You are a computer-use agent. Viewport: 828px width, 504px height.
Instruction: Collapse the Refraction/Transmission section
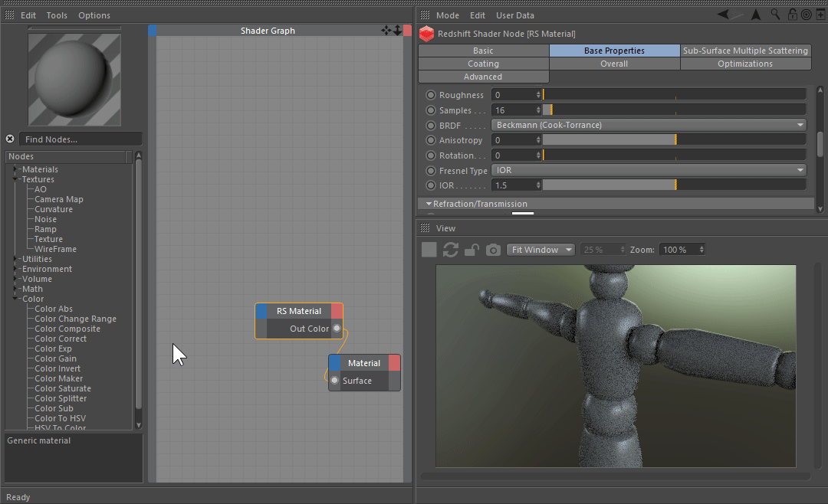pos(429,204)
